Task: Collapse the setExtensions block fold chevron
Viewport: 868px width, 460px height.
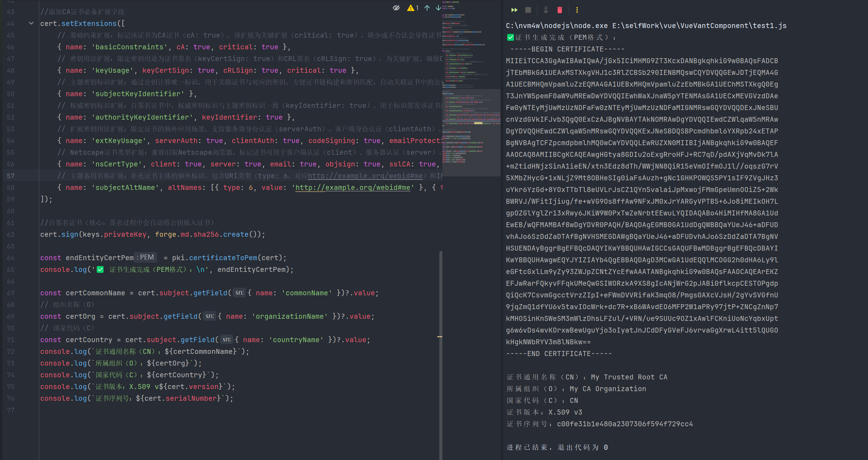Action: (31, 23)
